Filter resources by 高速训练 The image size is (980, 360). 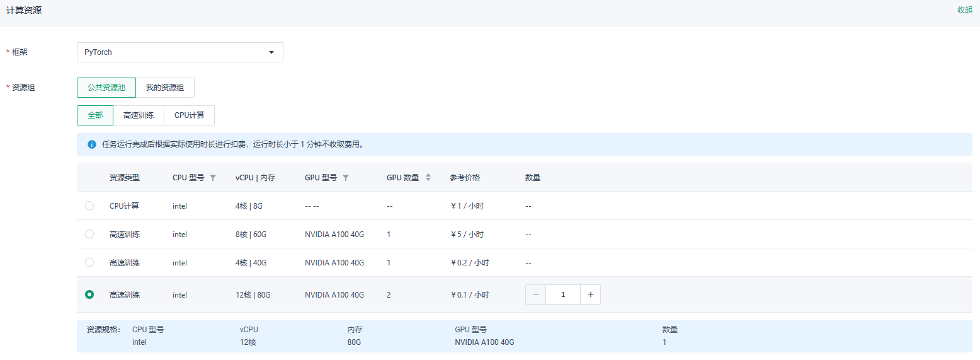point(139,115)
